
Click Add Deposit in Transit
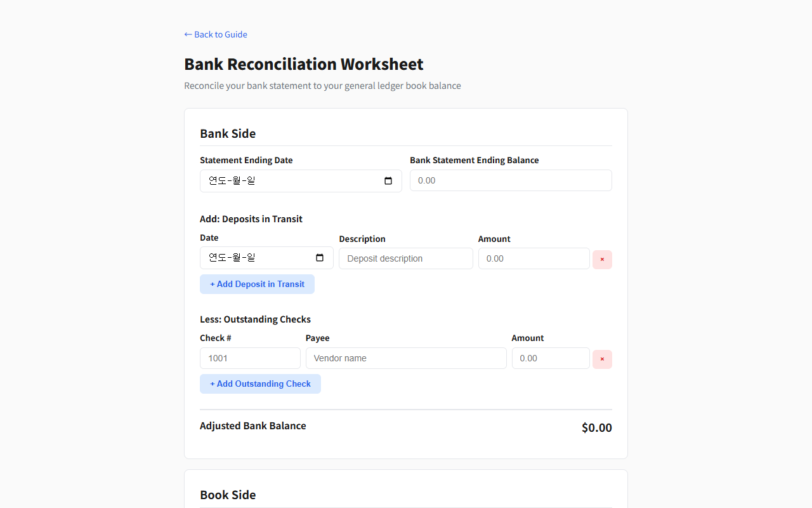pyautogui.click(x=257, y=284)
